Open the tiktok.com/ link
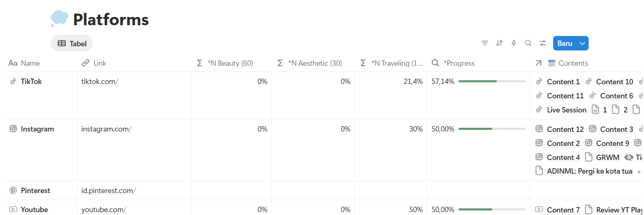 (100, 81)
